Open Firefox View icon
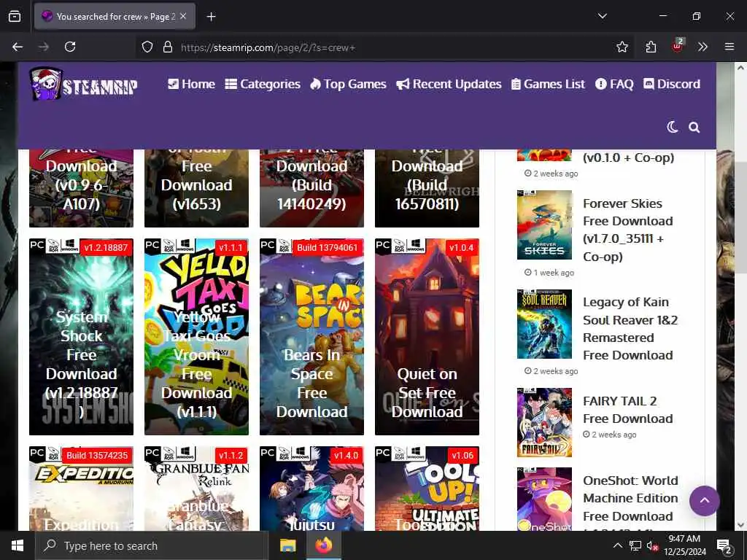 click(15, 16)
